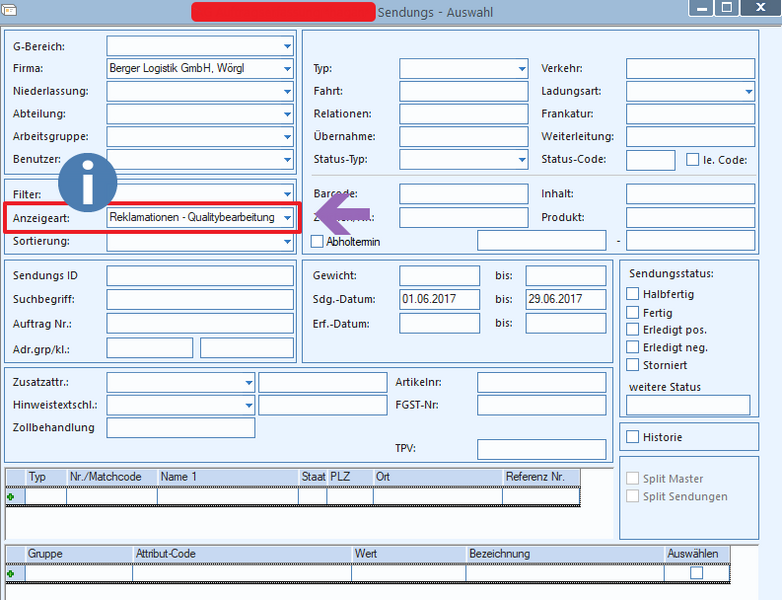This screenshot has height=600, width=782.
Task: Click the Sdg.-Datum start field 01.06.2017
Action: 439,299
